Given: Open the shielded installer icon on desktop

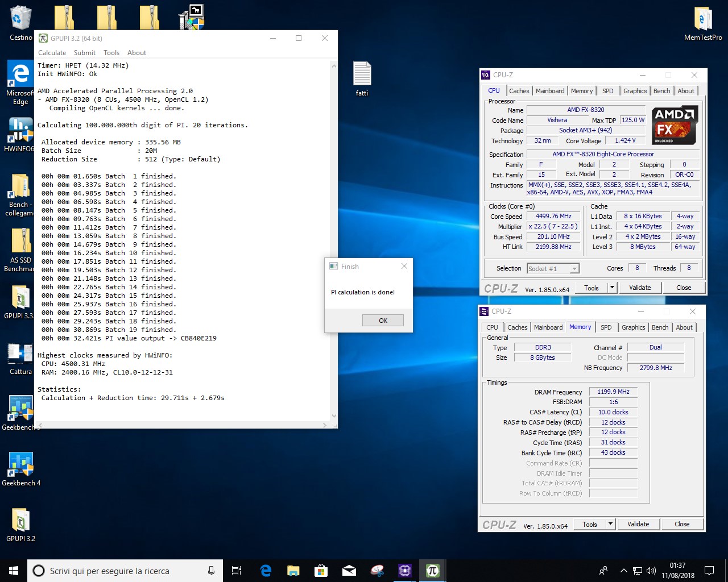Looking at the screenshot, I should pos(191,17).
